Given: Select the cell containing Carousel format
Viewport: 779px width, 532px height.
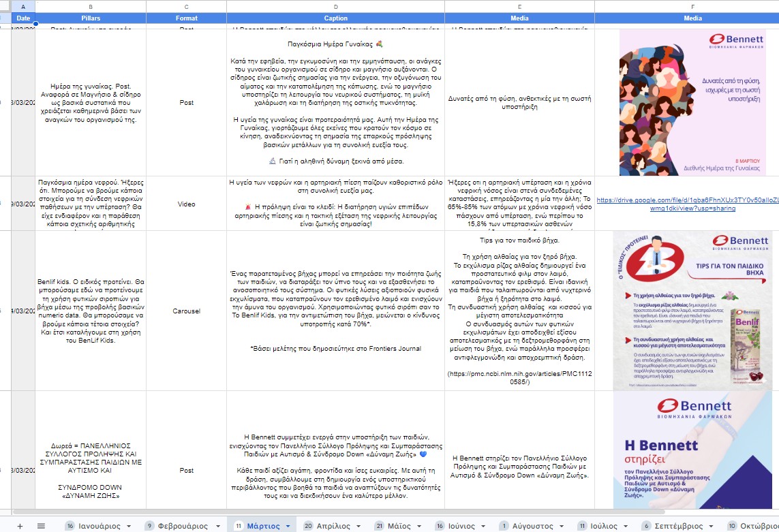Looking at the screenshot, I should [186, 311].
